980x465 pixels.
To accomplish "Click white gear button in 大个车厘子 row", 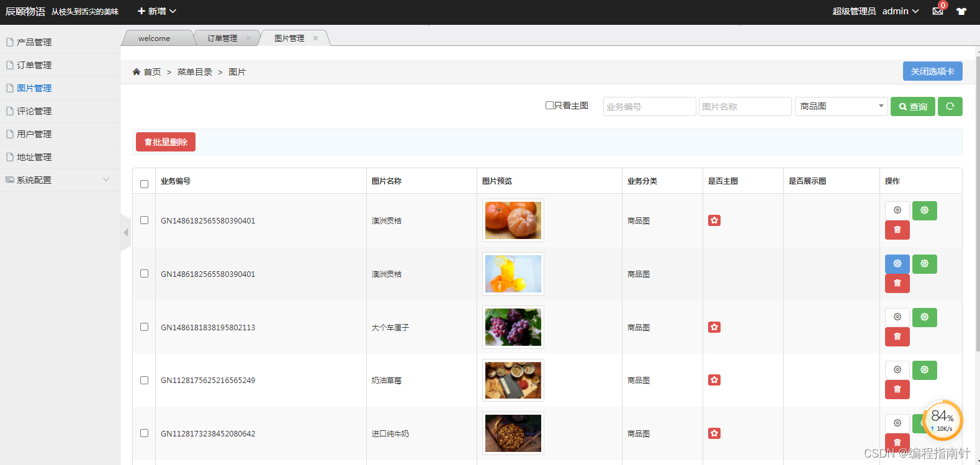I will point(897,317).
